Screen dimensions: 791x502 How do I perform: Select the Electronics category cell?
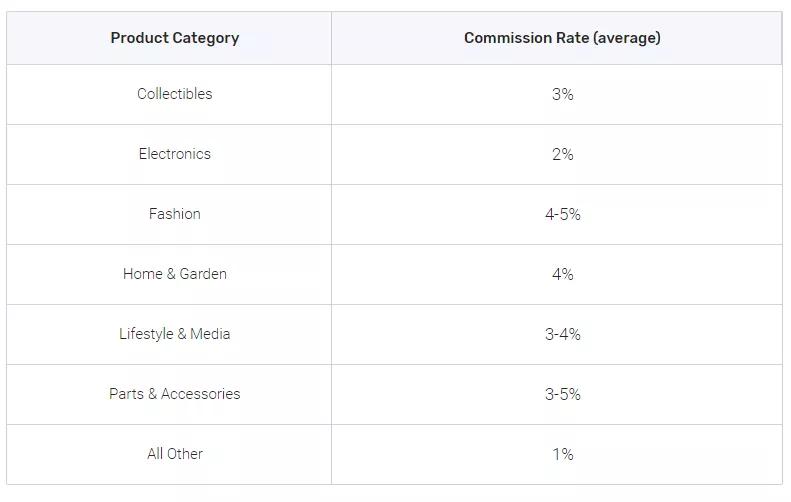tap(175, 154)
